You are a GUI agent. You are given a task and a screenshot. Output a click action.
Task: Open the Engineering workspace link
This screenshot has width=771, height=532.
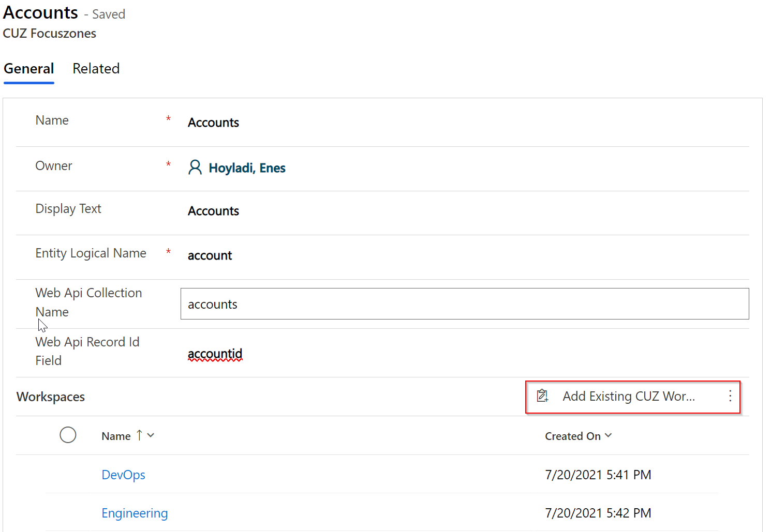coord(135,513)
